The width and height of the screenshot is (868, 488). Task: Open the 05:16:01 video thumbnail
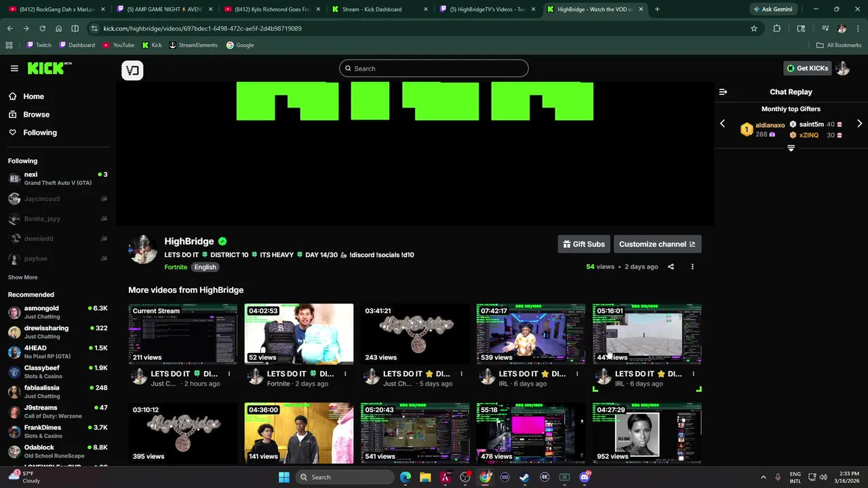647,334
